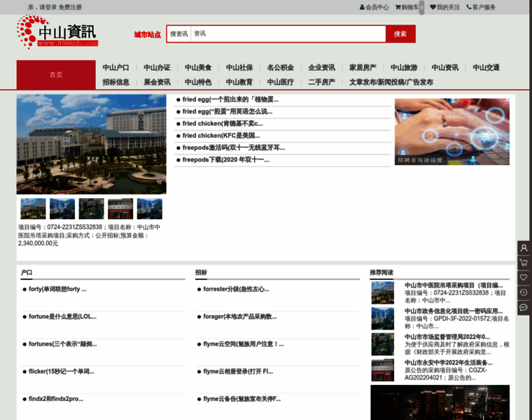Screen dimensions: 532x420
Task: Open the fried egg(一个煎出来的 article
Action: pyautogui.click(x=230, y=99)
